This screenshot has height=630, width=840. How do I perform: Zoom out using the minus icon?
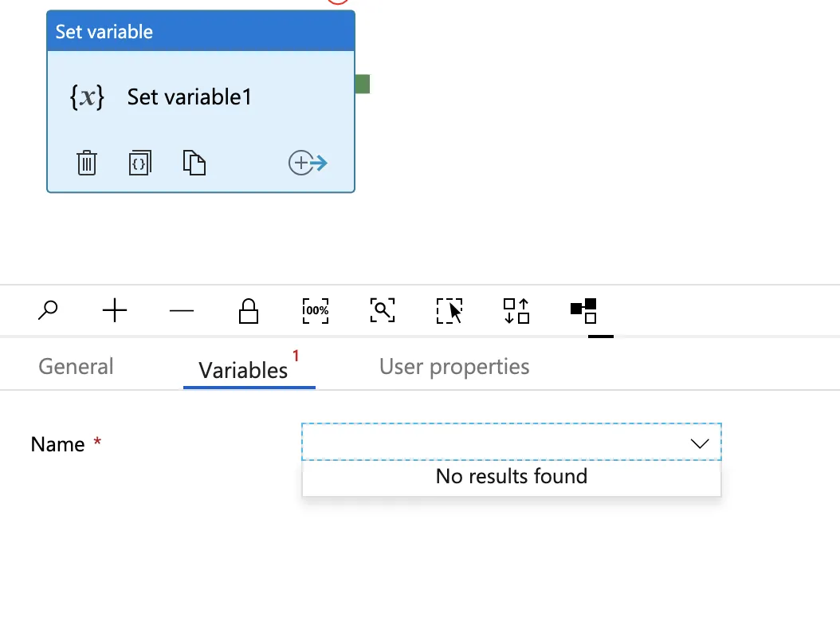(x=182, y=310)
